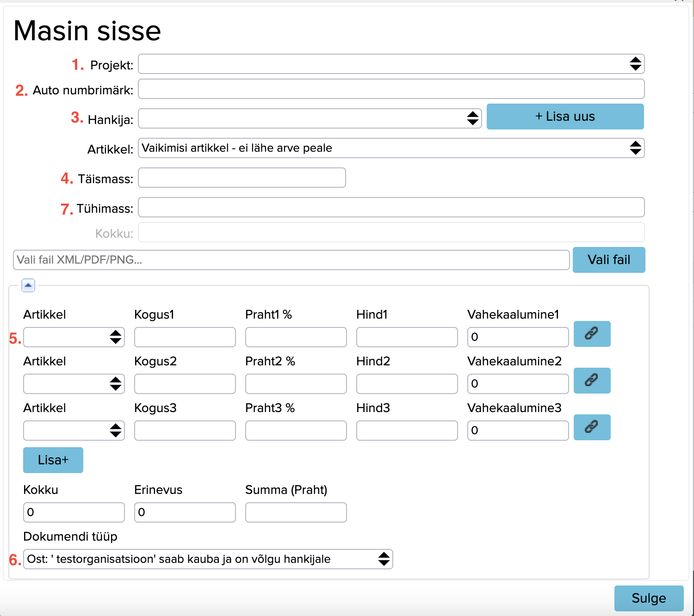
Task: Click the Hind2 input field
Action: (407, 384)
